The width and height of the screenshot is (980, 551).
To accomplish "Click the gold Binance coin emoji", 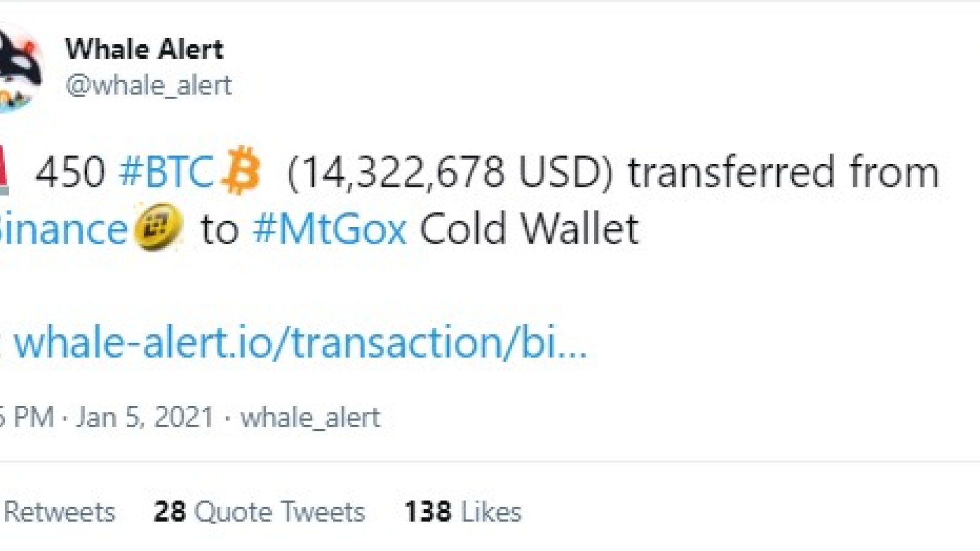I will click(x=157, y=228).
